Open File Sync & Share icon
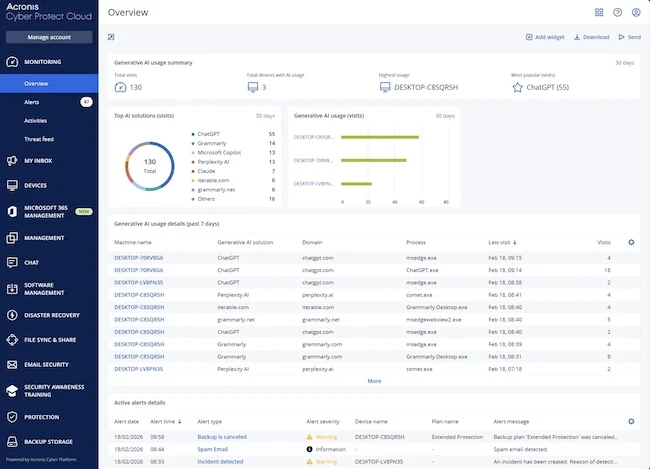 pos(12,340)
